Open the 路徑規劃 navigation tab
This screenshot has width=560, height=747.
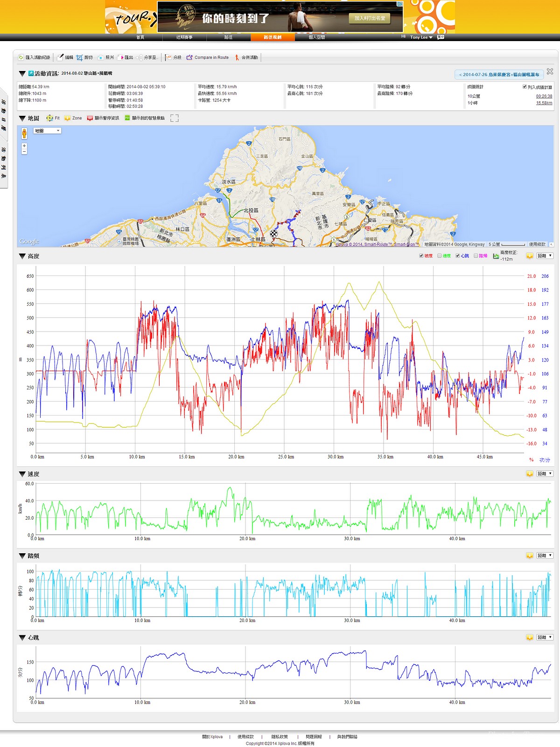[273, 37]
